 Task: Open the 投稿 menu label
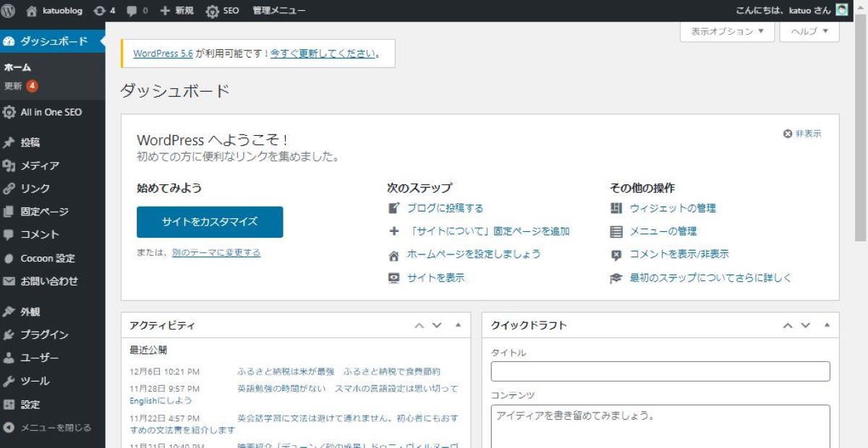point(30,142)
